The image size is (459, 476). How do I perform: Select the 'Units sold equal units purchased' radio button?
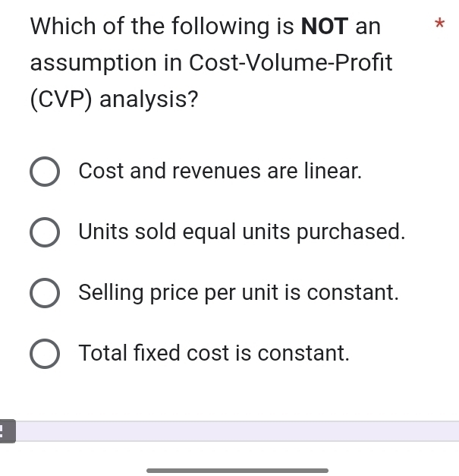[x=45, y=233]
